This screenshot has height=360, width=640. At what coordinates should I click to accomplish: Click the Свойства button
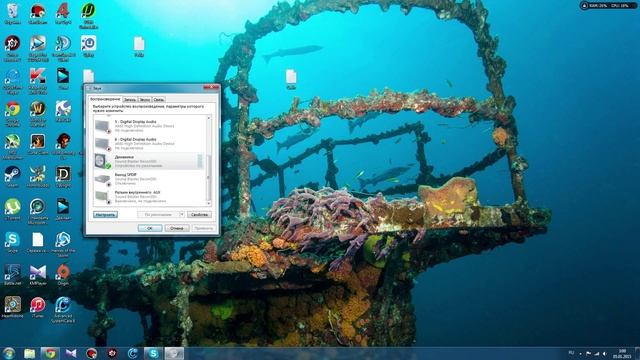click(199, 214)
